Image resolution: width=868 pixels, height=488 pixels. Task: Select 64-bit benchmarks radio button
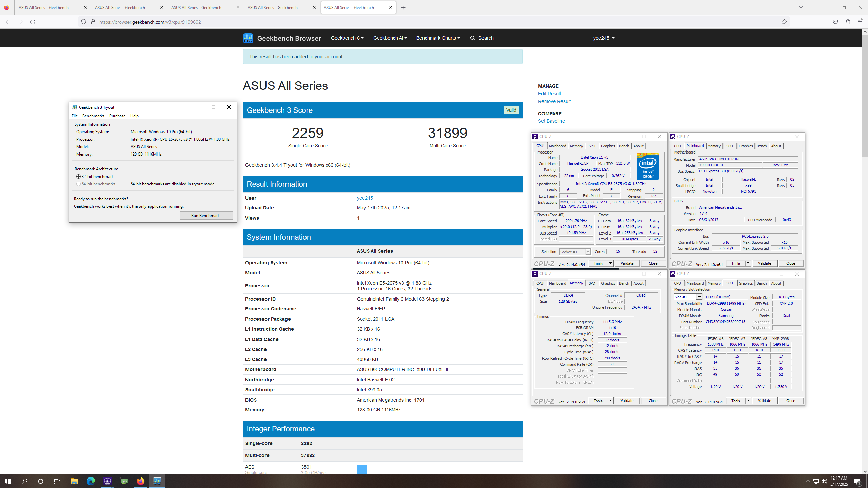[x=79, y=184]
